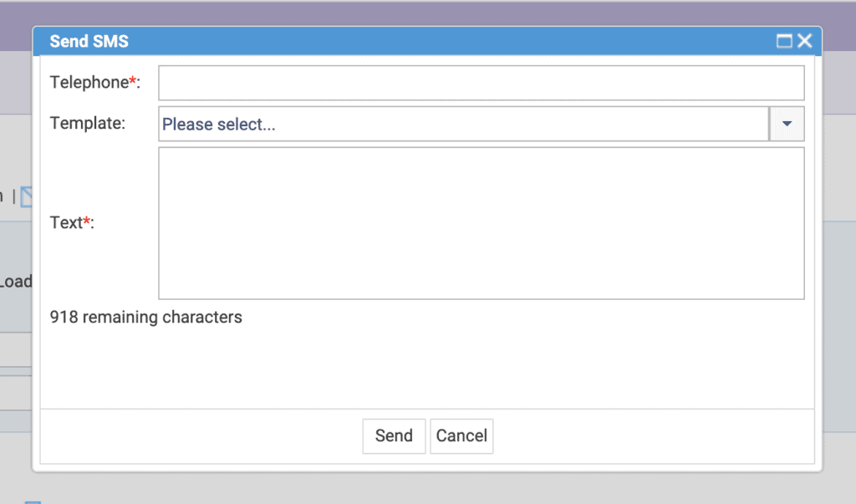Cancel the SMS dialog

click(x=461, y=435)
